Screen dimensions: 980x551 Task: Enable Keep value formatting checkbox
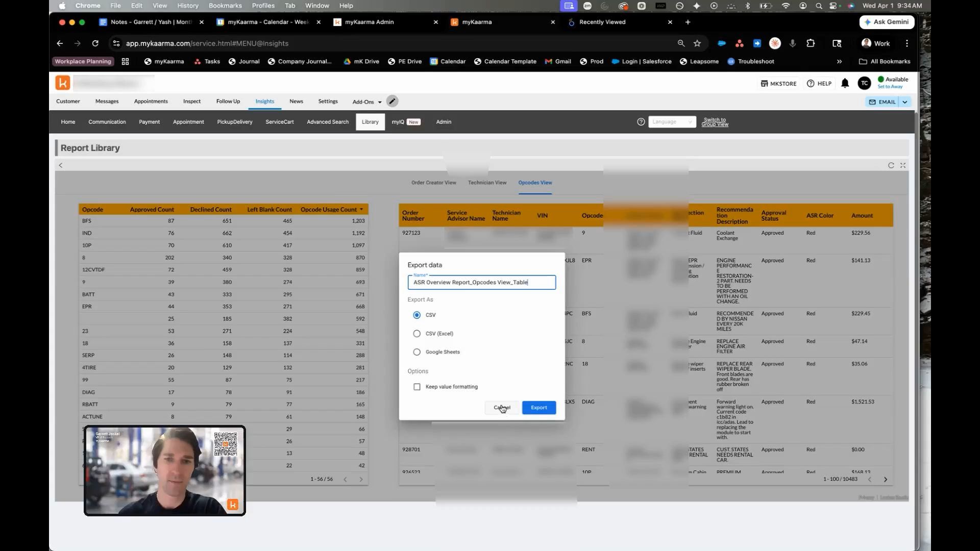(417, 387)
